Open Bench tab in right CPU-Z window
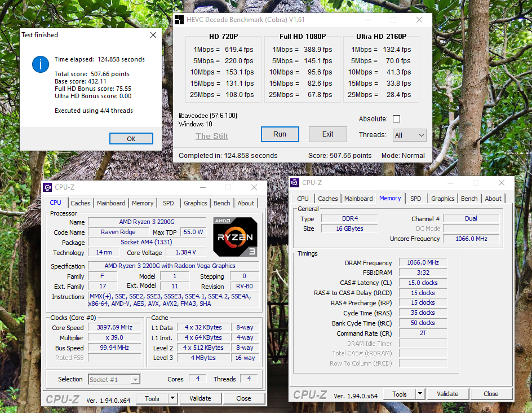The height and width of the screenshot is (413, 532). pos(469,199)
